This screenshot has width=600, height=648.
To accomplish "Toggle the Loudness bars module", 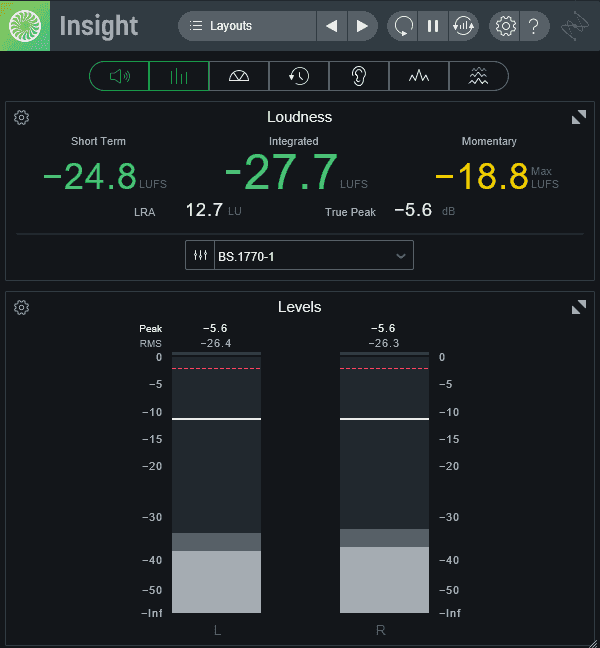I will click(x=179, y=76).
